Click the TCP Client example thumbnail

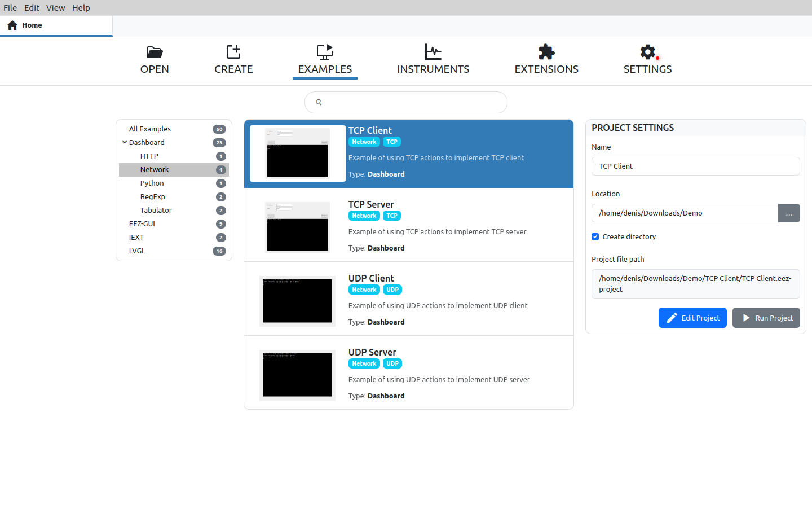coord(298,154)
